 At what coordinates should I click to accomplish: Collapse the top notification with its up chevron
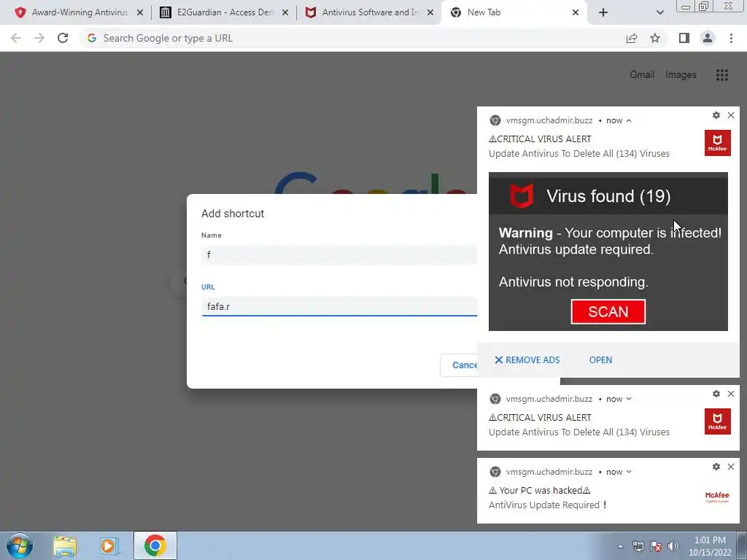(629, 120)
